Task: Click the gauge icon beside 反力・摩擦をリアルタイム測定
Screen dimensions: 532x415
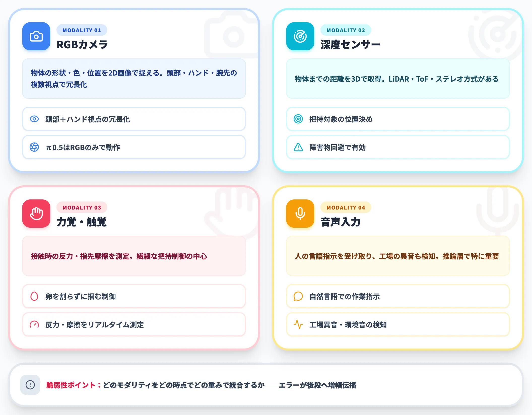Action: 34,324
